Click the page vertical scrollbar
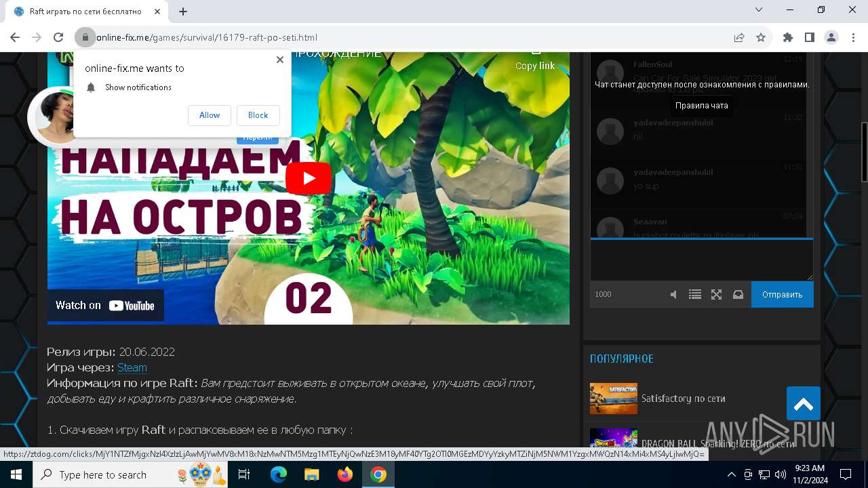Viewport: 868px width, 488px height. [x=864, y=152]
